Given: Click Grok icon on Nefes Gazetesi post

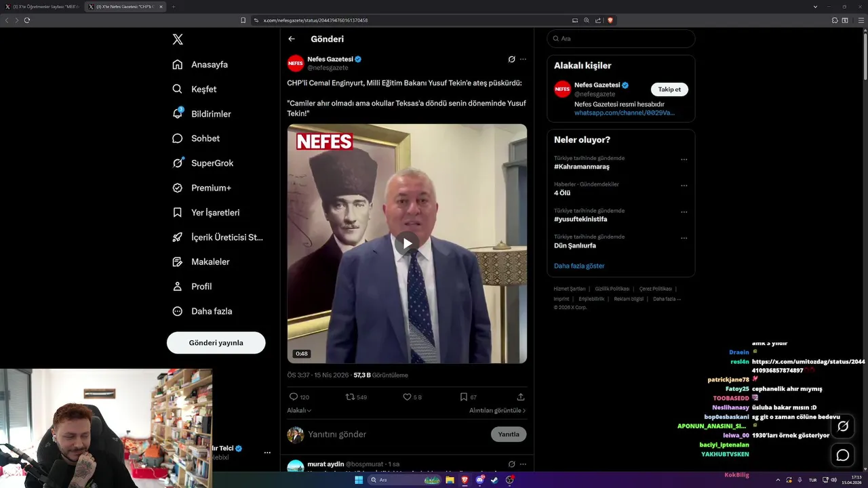Looking at the screenshot, I should pos(511,59).
